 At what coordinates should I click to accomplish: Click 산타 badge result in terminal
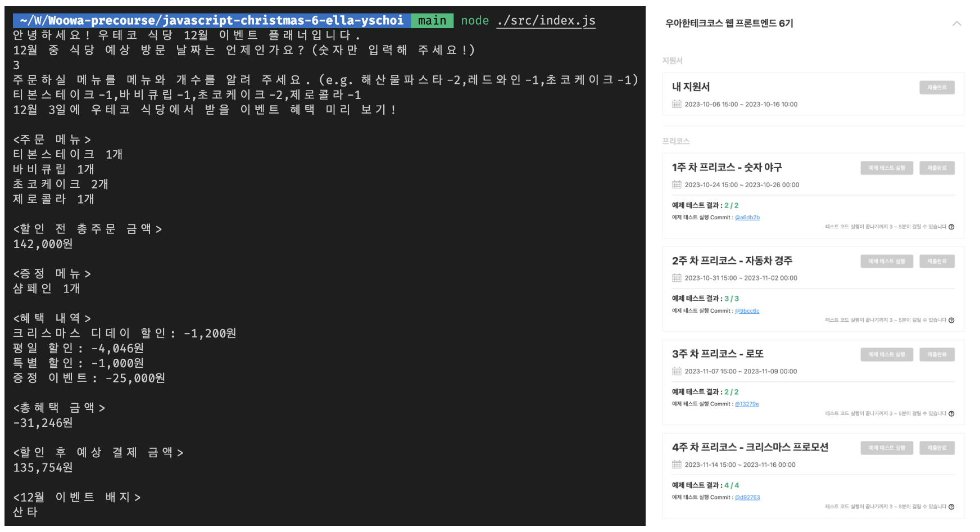pos(25,512)
